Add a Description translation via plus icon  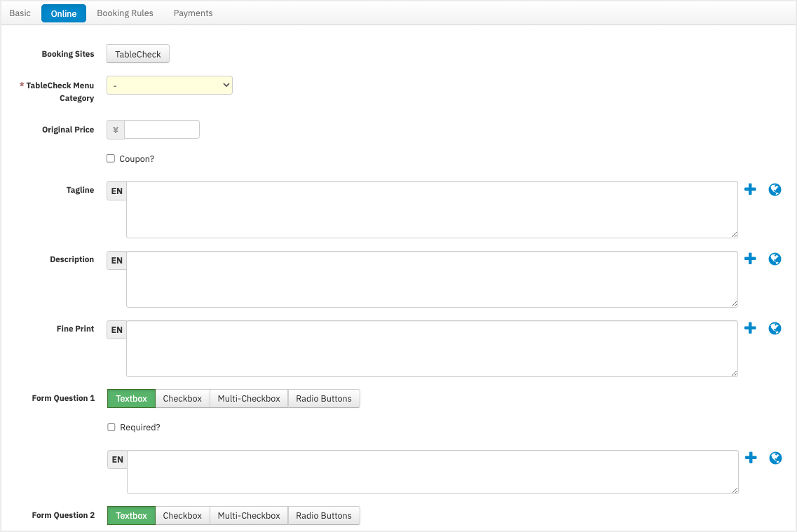tap(750, 259)
